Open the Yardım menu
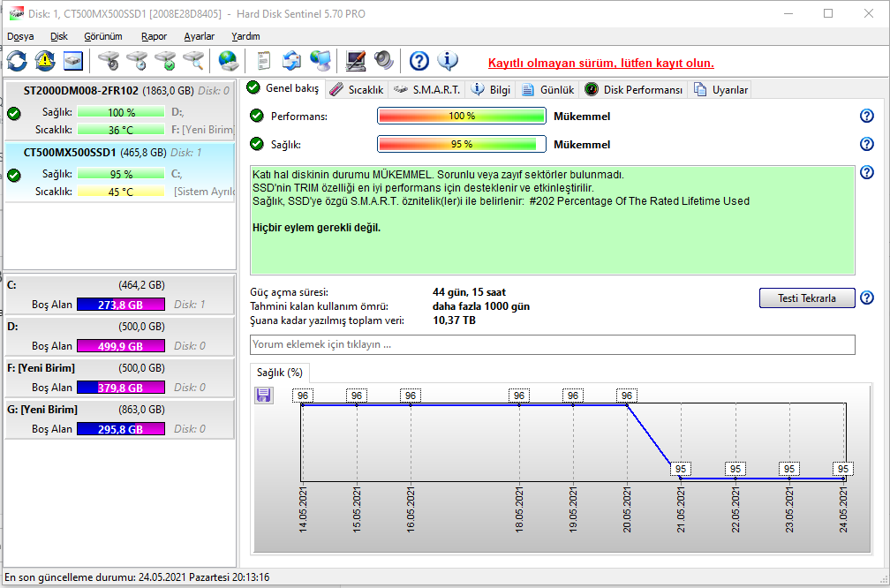The height and width of the screenshot is (588, 890). 245,36
